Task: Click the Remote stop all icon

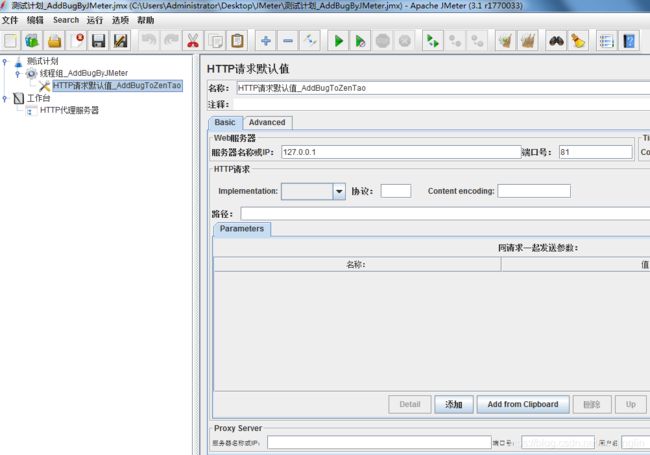Action: pos(455,41)
